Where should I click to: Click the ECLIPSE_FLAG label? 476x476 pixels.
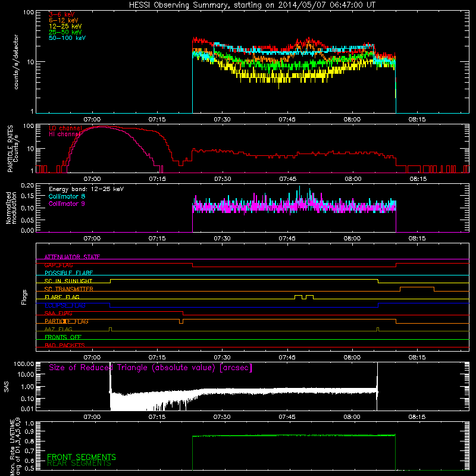point(65,305)
